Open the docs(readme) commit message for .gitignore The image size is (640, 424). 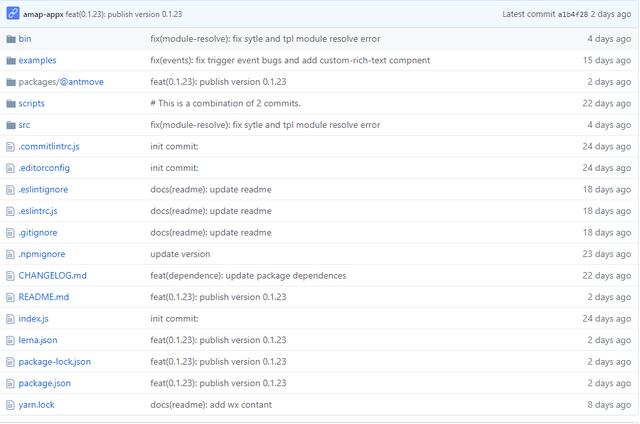point(211,233)
